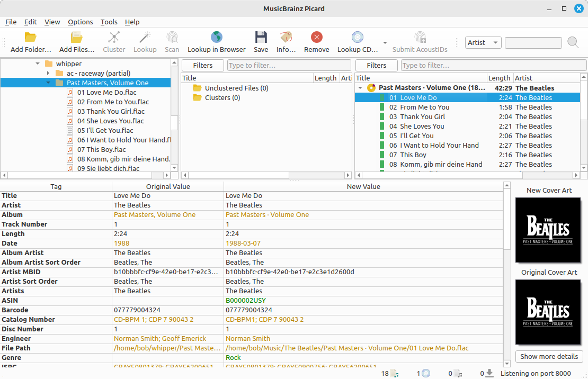Click the Unclustered Files folder icon

pos(197,88)
